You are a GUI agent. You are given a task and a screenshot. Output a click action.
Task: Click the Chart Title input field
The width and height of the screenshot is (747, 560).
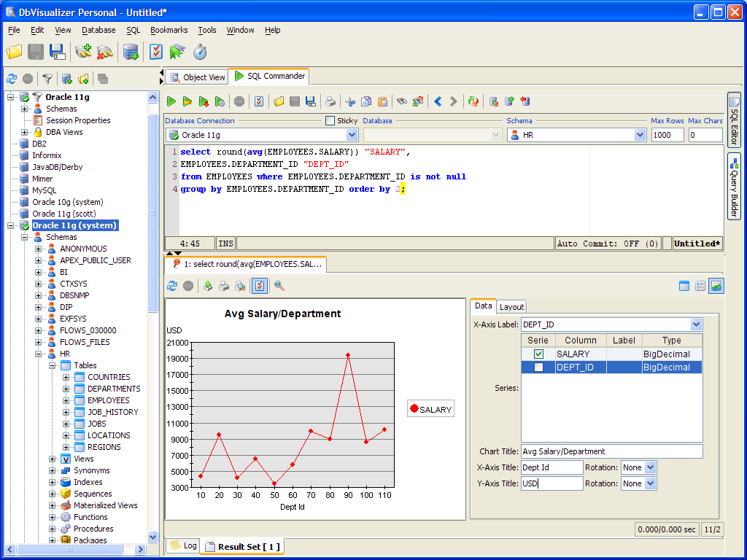611,451
